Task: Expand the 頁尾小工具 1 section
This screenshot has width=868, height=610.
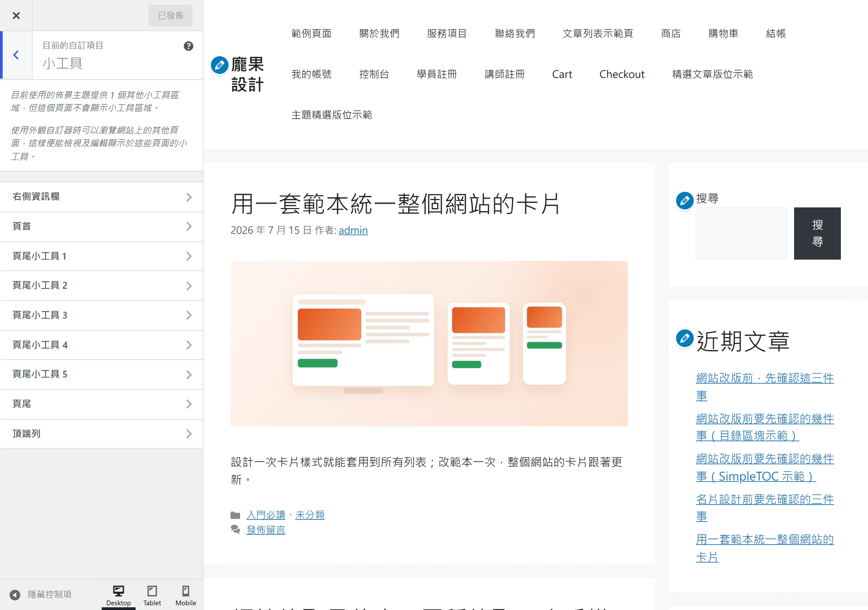Action: (x=101, y=256)
